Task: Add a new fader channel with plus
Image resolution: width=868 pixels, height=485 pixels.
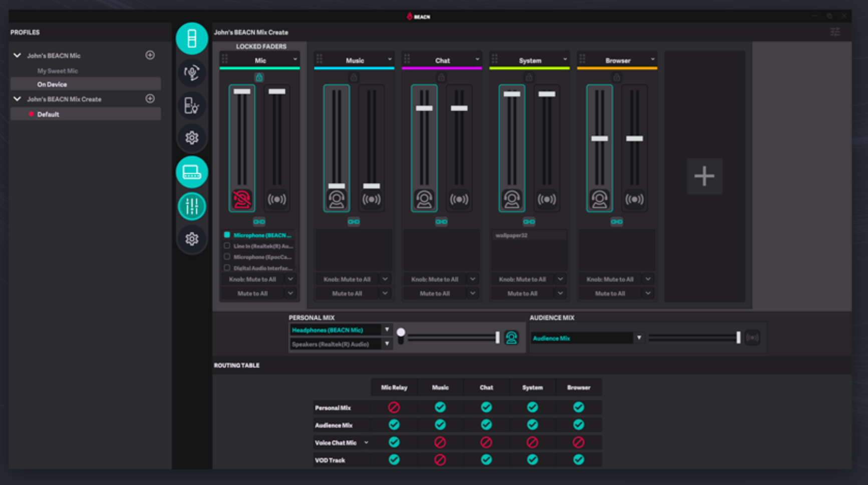Action: [704, 176]
